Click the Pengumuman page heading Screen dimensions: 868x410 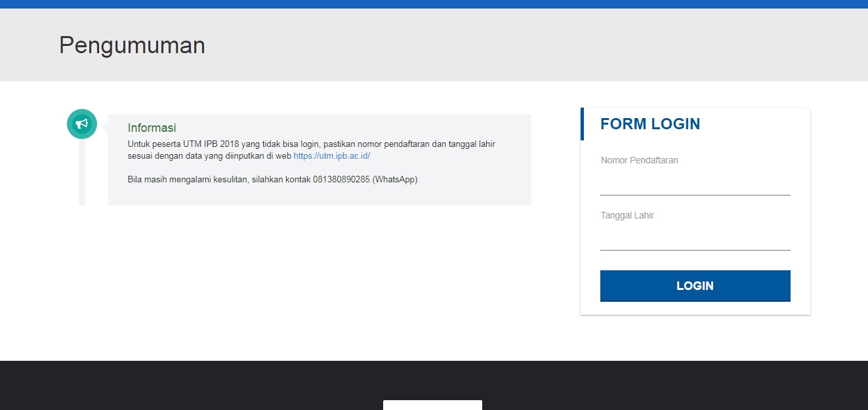[x=132, y=45]
